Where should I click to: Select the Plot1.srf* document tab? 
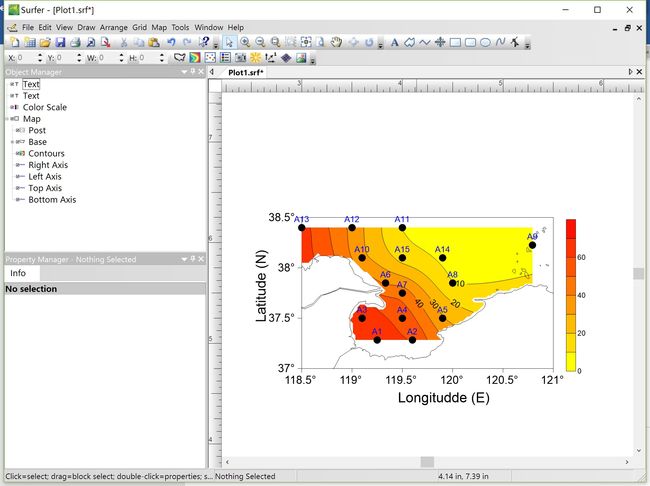(245, 72)
